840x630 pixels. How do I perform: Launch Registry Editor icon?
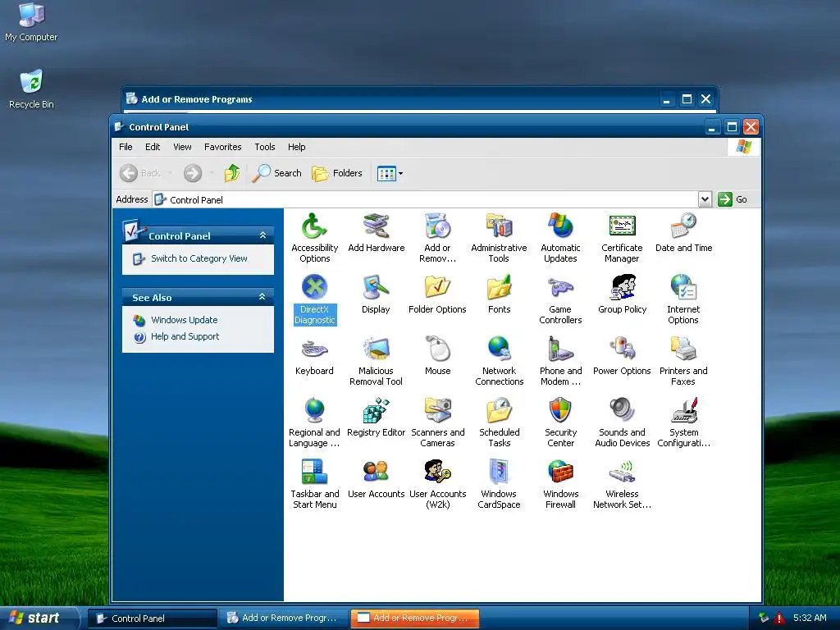tap(376, 418)
